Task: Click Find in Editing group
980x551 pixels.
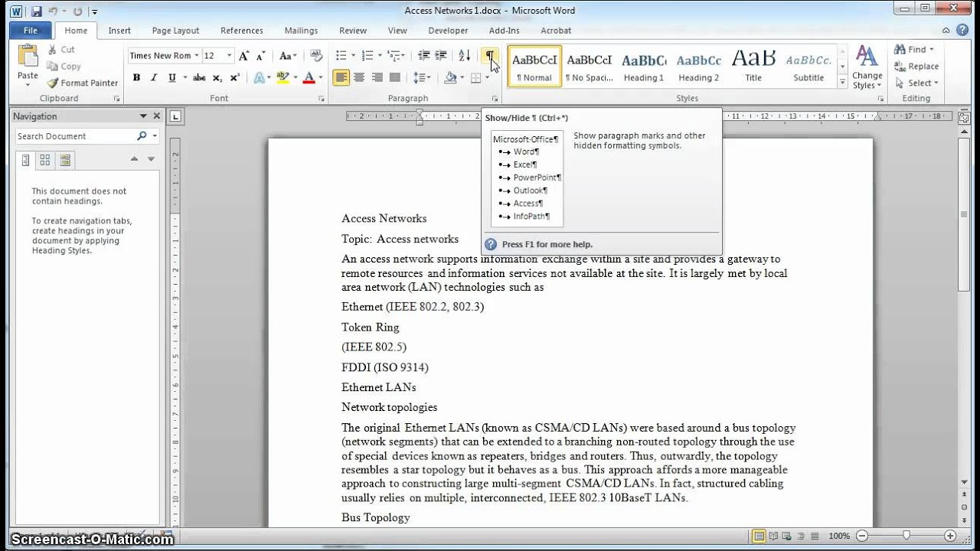Action: (x=911, y=50)
